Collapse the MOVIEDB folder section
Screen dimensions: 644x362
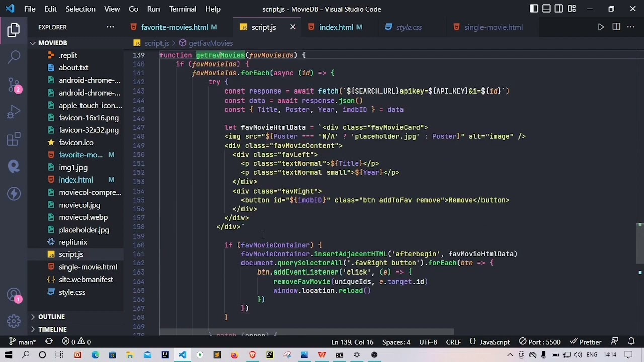tap(75, 43)
